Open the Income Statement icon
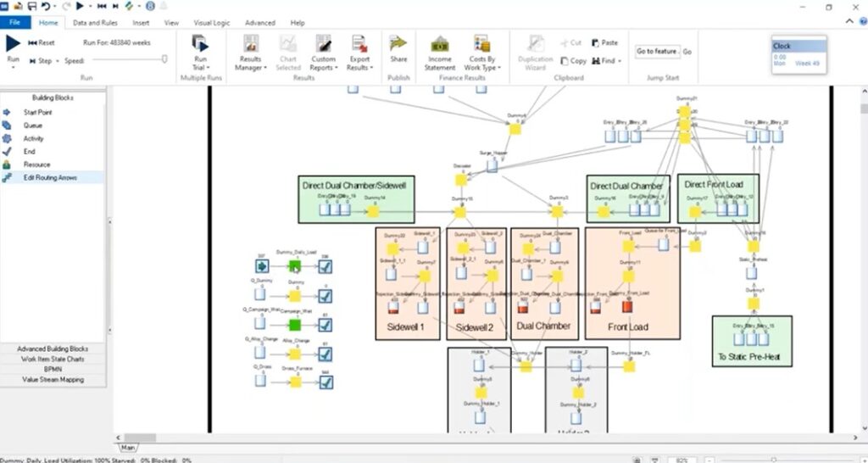 pyautogui.click(x=440, y=43)
